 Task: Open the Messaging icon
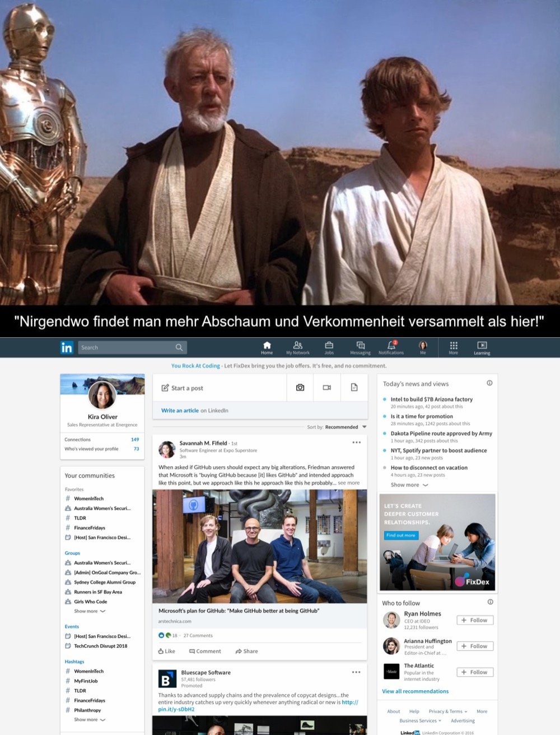pyautogui.click(x=360, y=346)
